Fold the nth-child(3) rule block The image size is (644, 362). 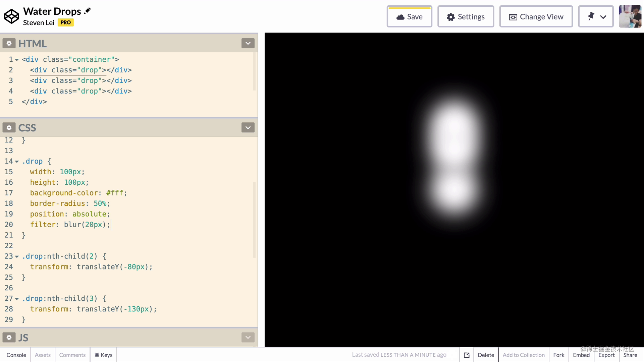click(17, 299)
